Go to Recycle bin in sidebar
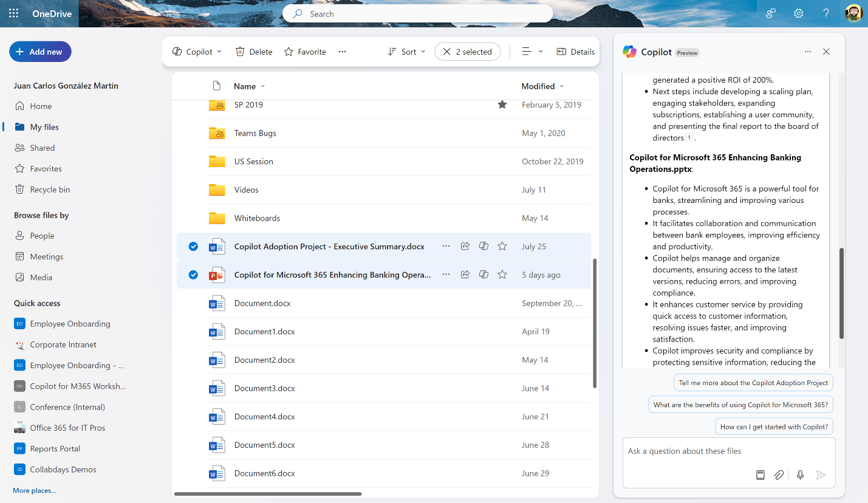The width and height of the screenshot is (868, 503). pos(50,190)
